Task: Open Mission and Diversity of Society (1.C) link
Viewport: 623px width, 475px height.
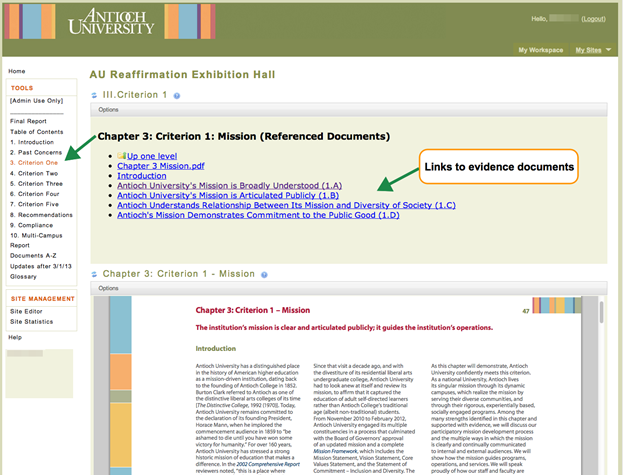Action: pyautogui.click(x=286, y=205)
